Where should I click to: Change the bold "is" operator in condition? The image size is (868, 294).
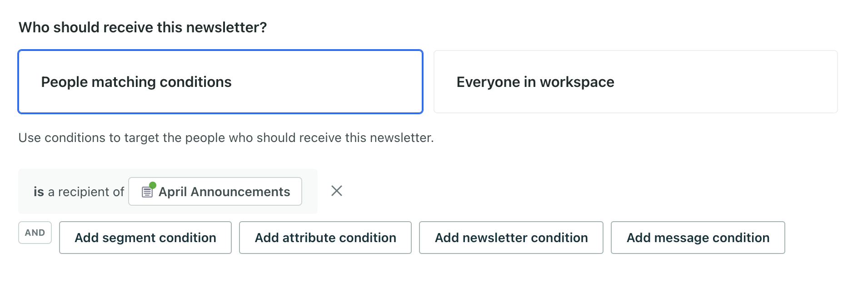[39, 192]
